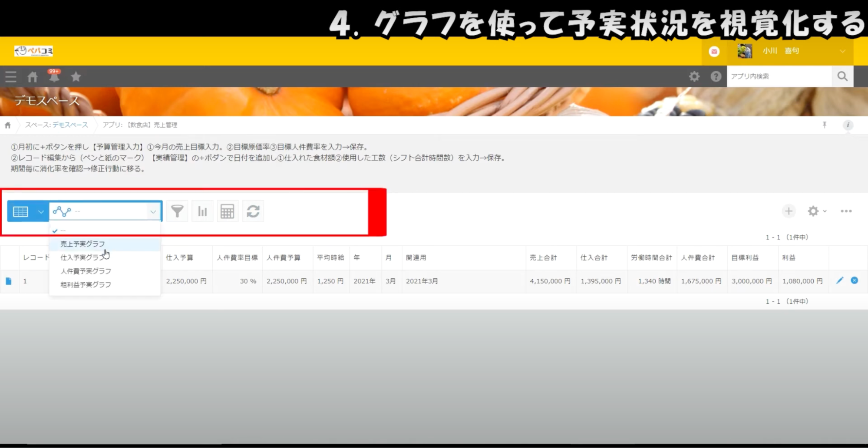Open the favorites star icon
This screenshot has height=448, width=868.
click(76, 77)
